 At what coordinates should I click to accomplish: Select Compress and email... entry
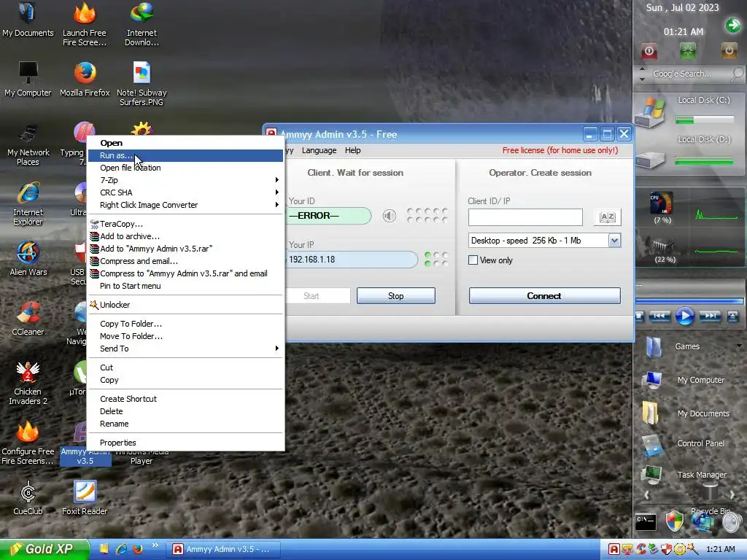186,261
